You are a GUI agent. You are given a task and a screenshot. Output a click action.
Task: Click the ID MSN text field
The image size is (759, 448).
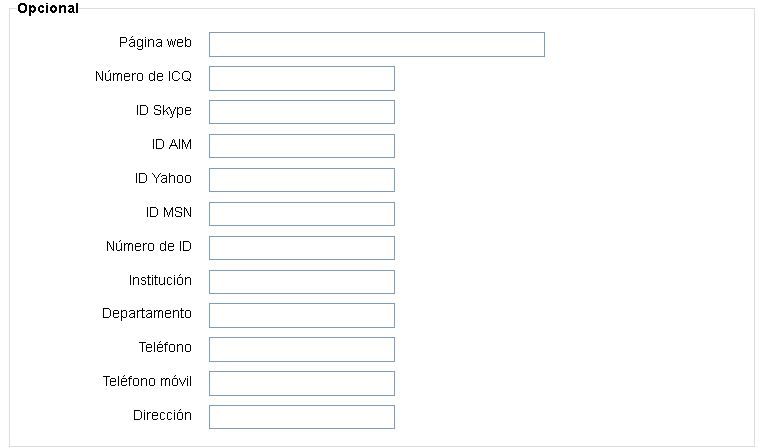301,214
